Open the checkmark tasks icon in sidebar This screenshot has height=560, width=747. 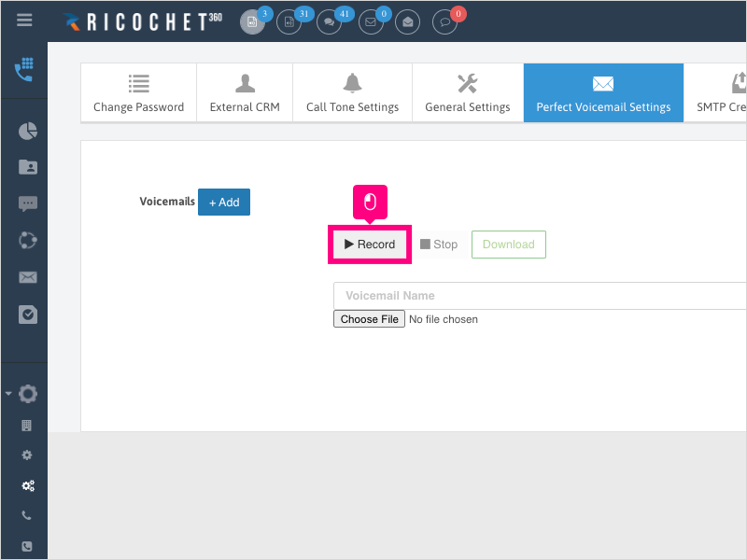28,315
